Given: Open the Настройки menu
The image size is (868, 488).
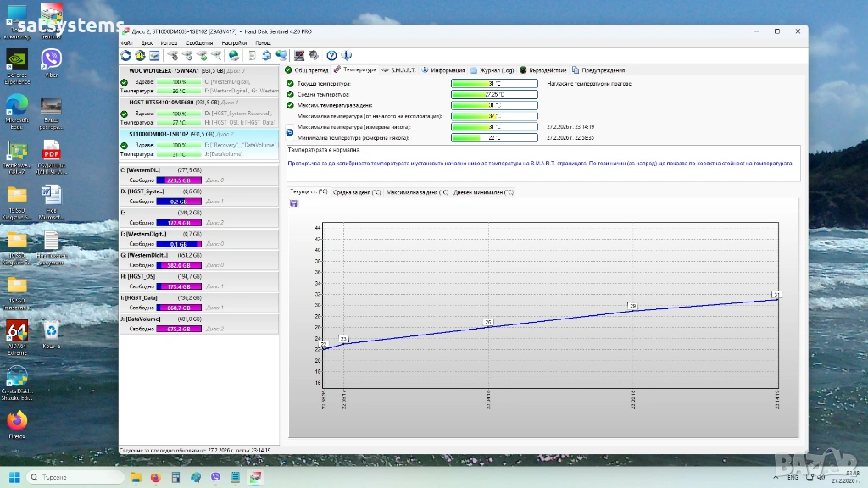Looking at the screenshot, I should [234, 42].
